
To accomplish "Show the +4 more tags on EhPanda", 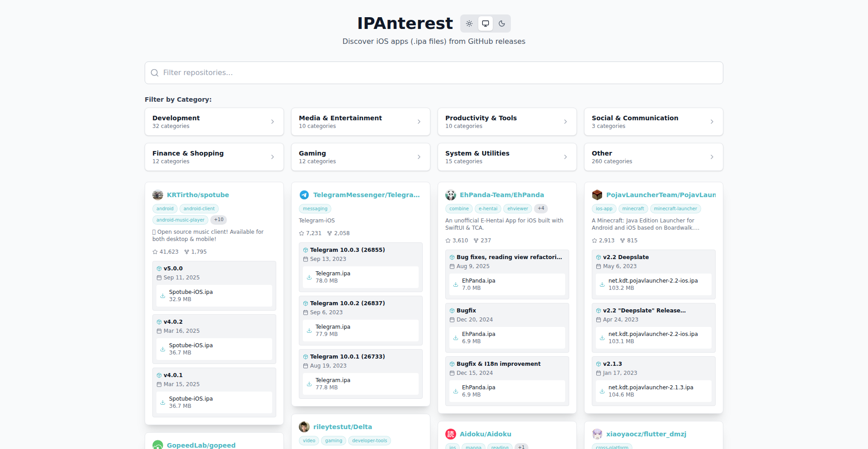I will pos(541,208).
